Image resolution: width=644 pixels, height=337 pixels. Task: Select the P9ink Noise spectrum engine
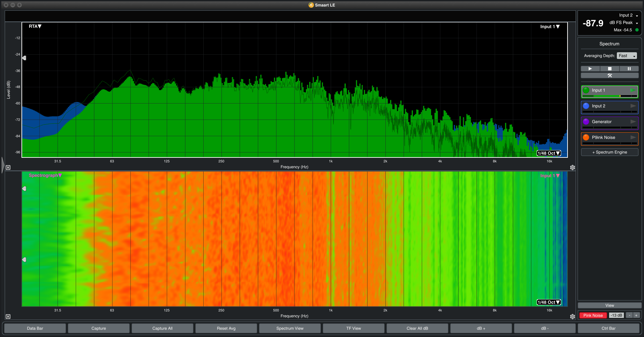(609, 139)
